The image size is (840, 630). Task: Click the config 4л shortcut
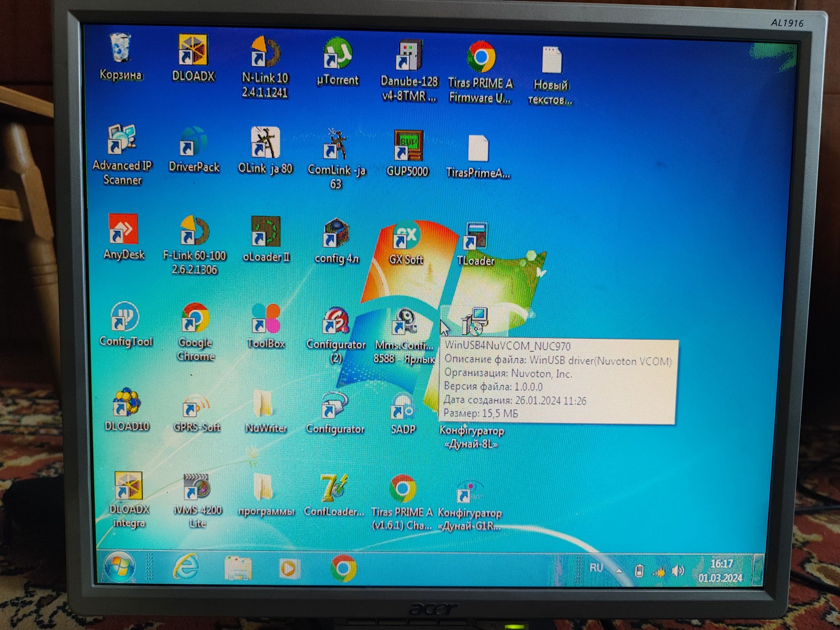pos(336,241)
